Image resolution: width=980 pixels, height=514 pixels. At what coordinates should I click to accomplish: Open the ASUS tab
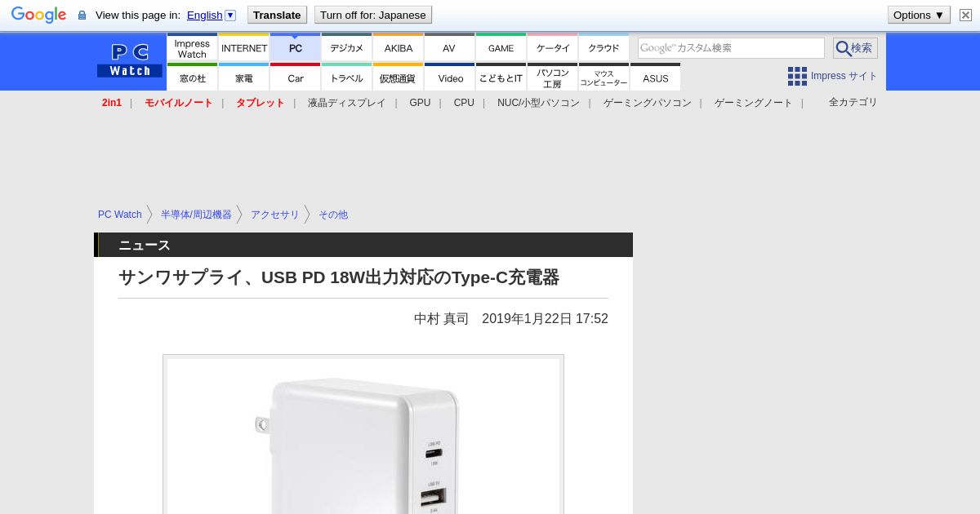[655, 78]
